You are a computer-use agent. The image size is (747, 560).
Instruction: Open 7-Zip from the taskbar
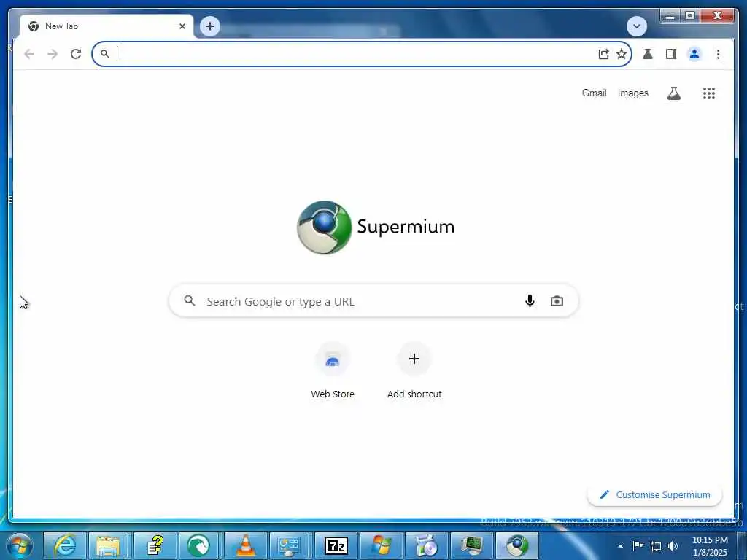pos(336,545)
